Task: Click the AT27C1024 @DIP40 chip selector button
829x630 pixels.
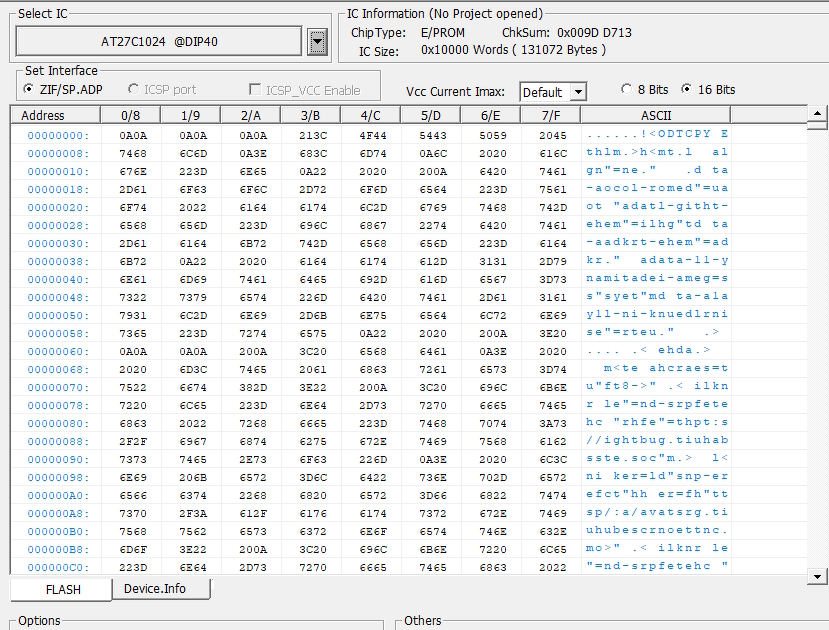Action: click(x=159, y=41)
